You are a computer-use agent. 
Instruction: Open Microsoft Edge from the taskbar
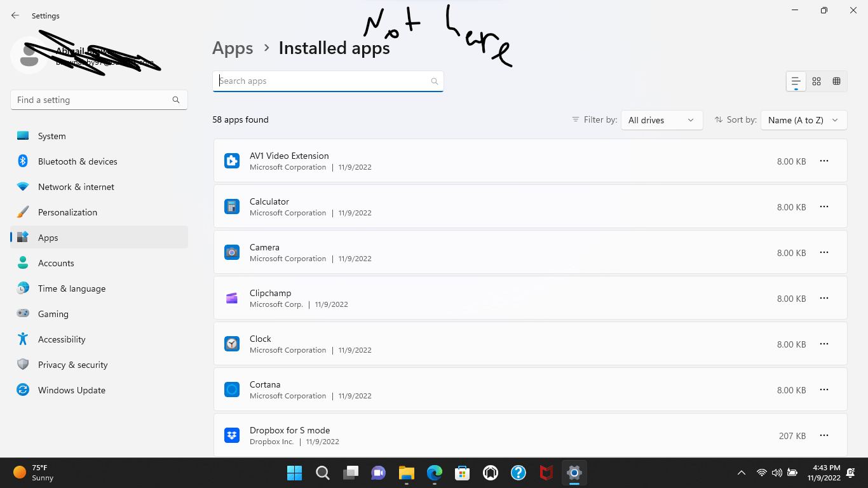point(434,473)
